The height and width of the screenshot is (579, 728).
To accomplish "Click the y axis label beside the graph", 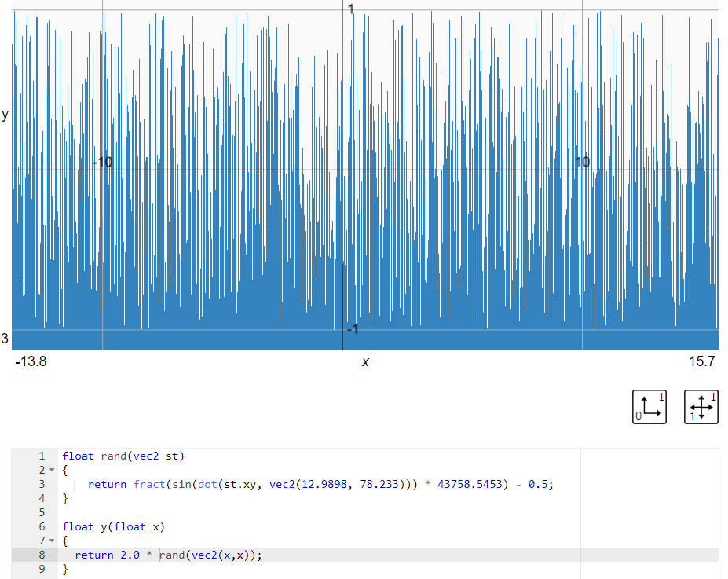I will 5,114.
